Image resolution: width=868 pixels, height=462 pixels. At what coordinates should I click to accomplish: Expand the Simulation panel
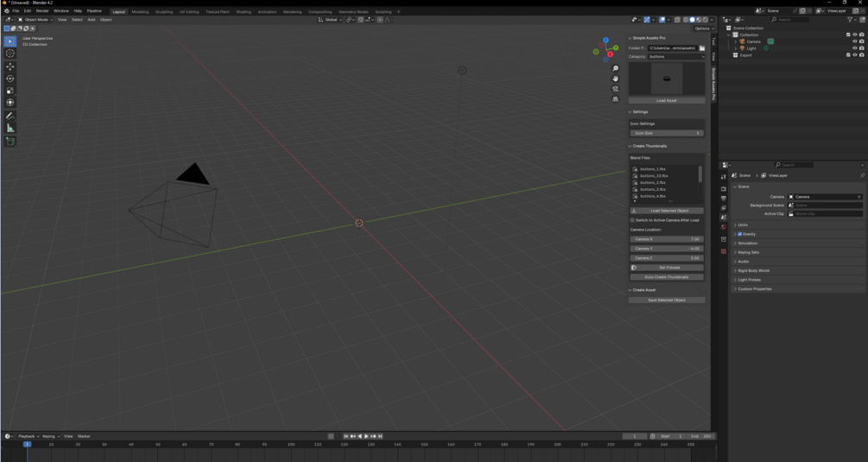click(x=747, y=244)
